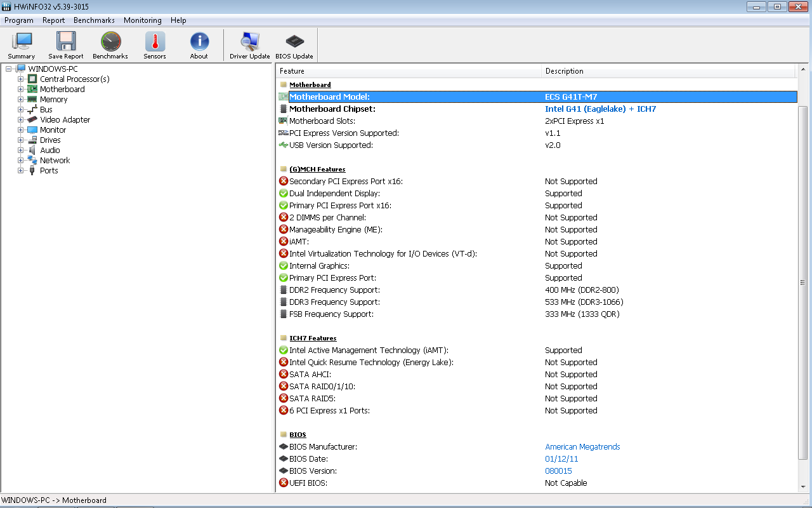Expand the Audio tree node
This screenshot has width=812, height=508.
(x=20, y=150)
